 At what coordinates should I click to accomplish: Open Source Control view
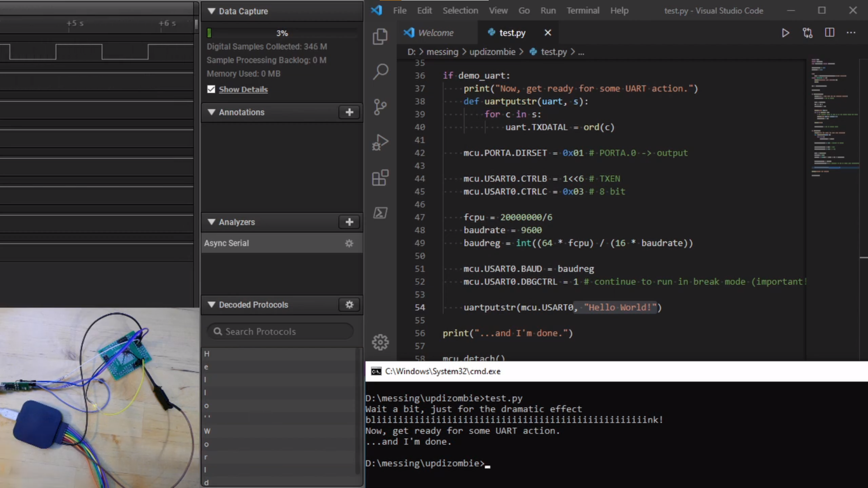pos(380,107)
